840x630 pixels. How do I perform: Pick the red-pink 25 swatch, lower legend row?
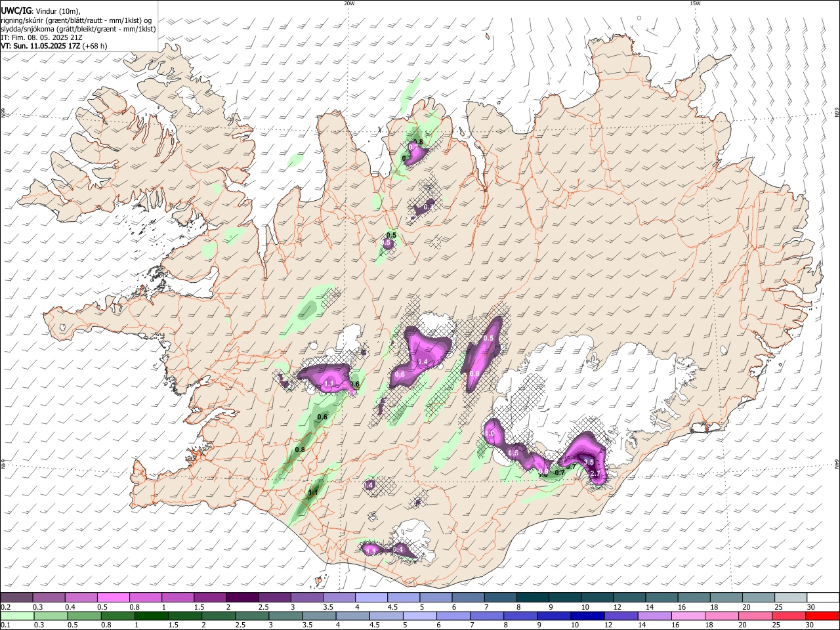(x=788, y=616)
